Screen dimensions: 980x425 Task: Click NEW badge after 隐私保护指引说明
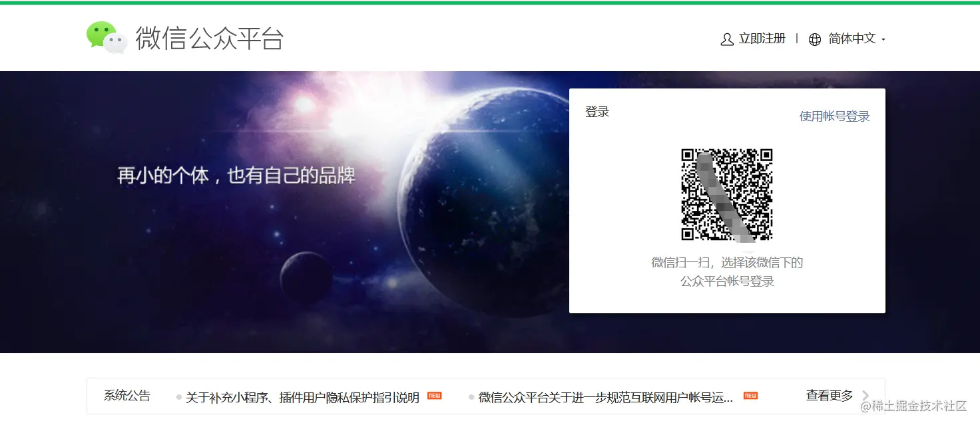click(x=435, y=396)
